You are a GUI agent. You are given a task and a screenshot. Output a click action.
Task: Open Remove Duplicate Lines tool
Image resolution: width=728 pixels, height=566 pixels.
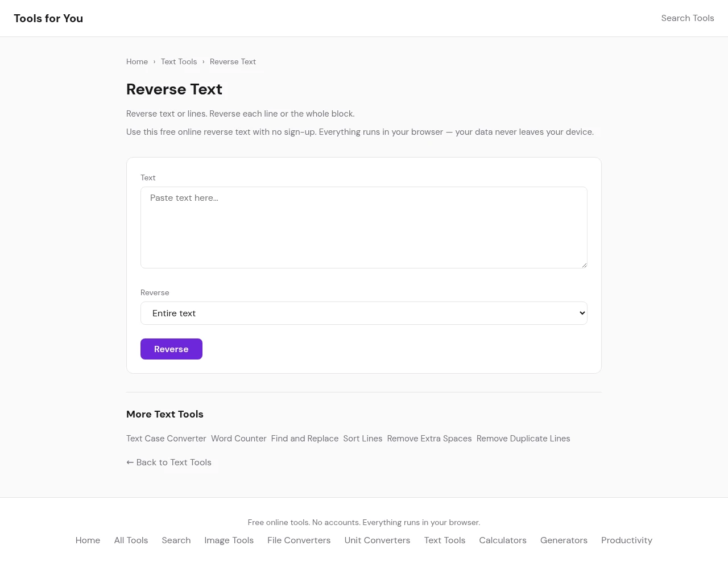tap(523, 439)
